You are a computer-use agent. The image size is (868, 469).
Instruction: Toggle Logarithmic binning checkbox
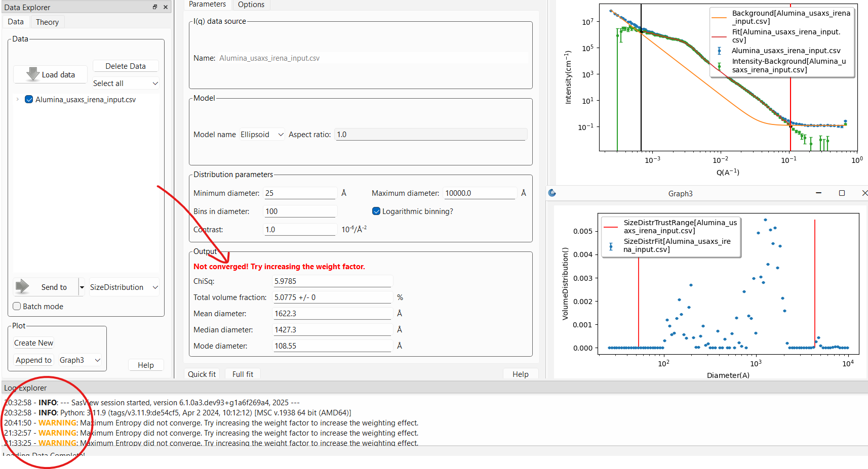[376, 211]
